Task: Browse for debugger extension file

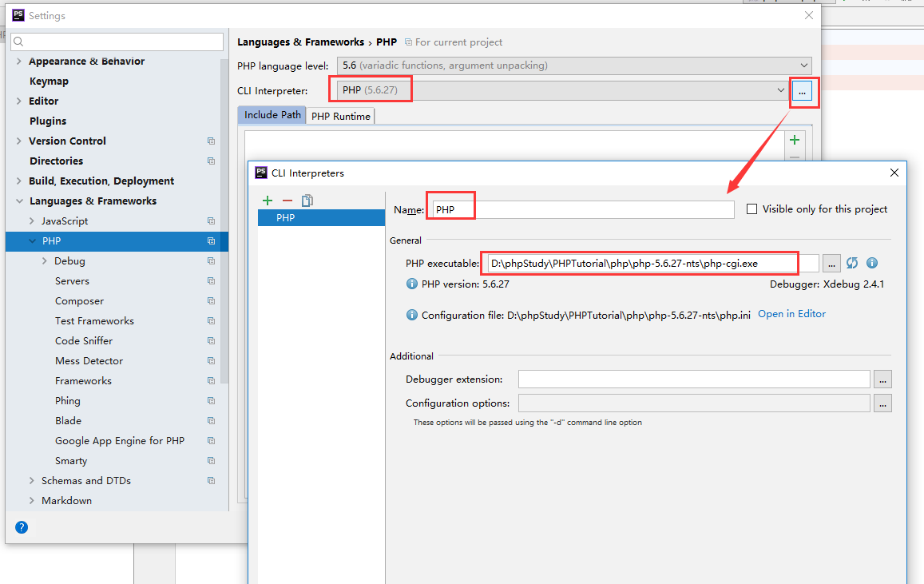Action: coord(882,379)
